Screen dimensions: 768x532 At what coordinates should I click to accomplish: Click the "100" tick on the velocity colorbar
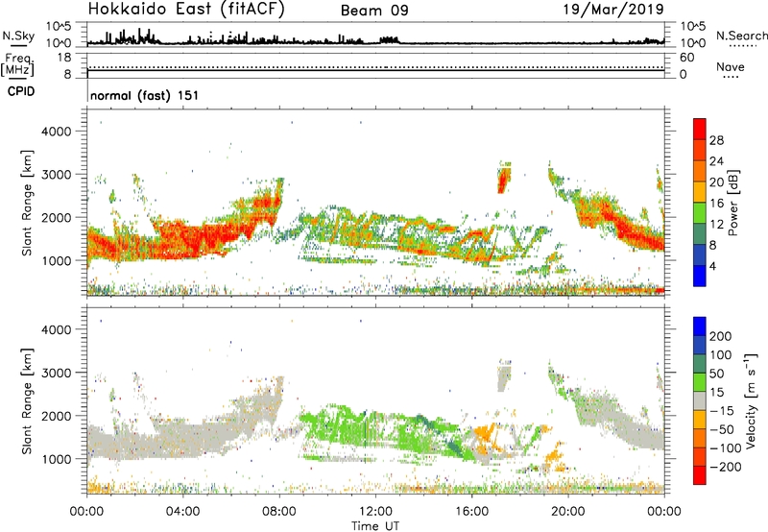point(721,355)
